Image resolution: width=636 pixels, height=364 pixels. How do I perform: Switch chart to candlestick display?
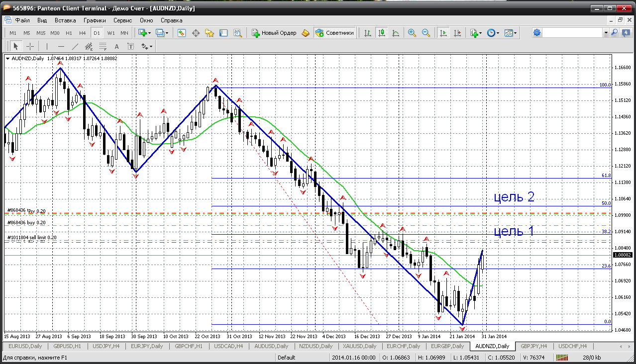[x=382, y=33]
